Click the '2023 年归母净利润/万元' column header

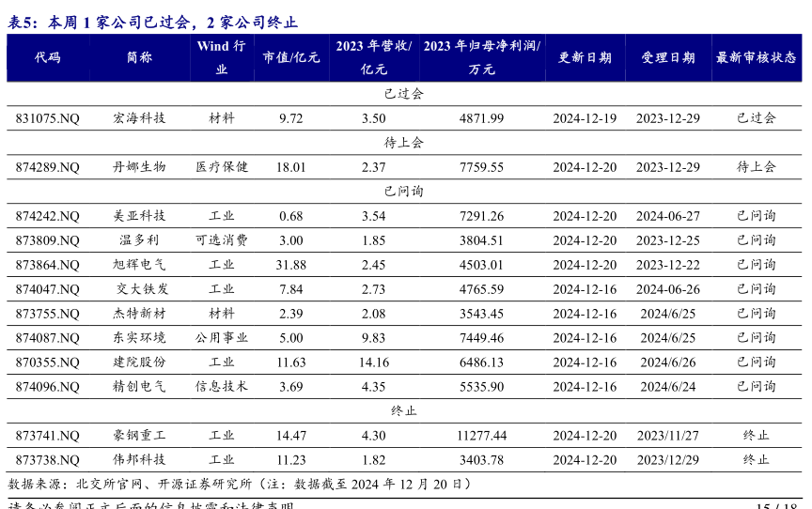pyautogui.click(x=481, y=57)
